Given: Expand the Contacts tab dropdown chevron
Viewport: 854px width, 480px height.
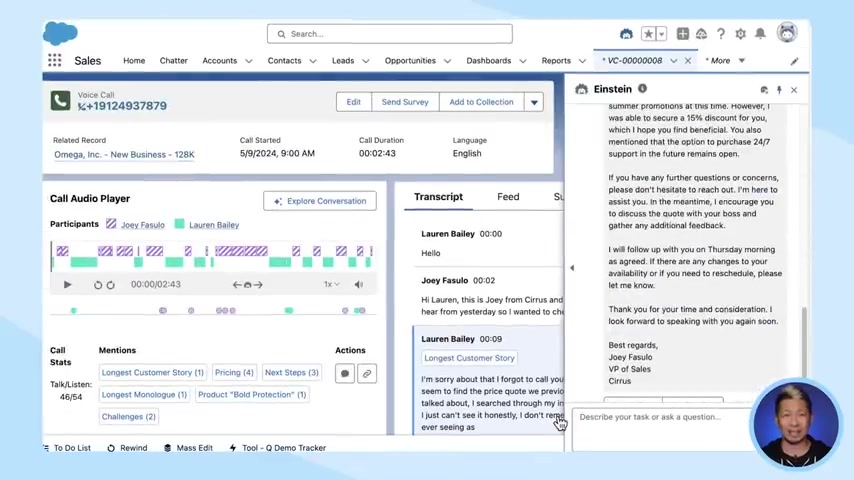Looking at the screenshot, I should click(313, 61).
